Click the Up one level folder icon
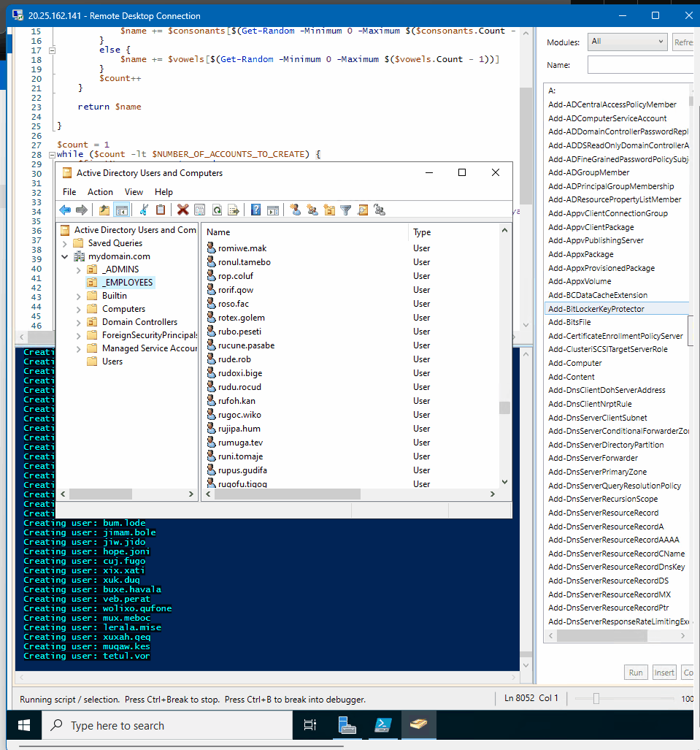700x750 pixels. tap(104, 210)
